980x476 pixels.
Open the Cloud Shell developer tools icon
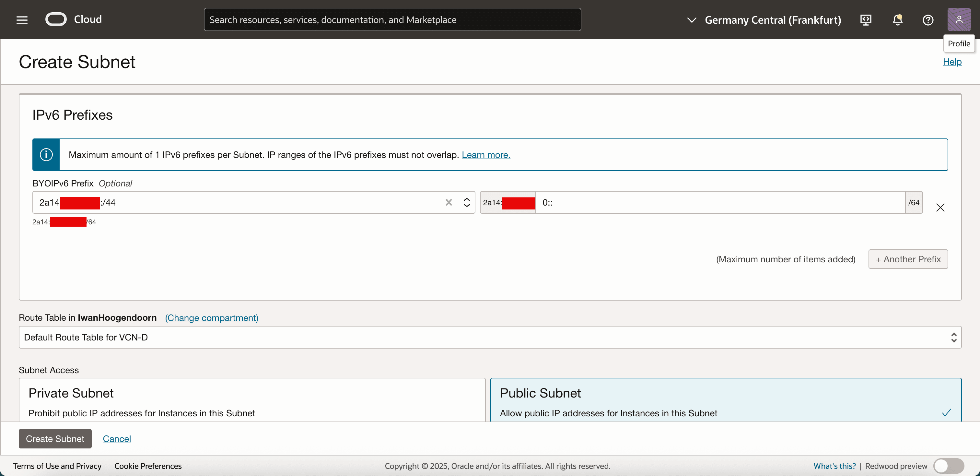pyautogui.click(x=866, y=20)
